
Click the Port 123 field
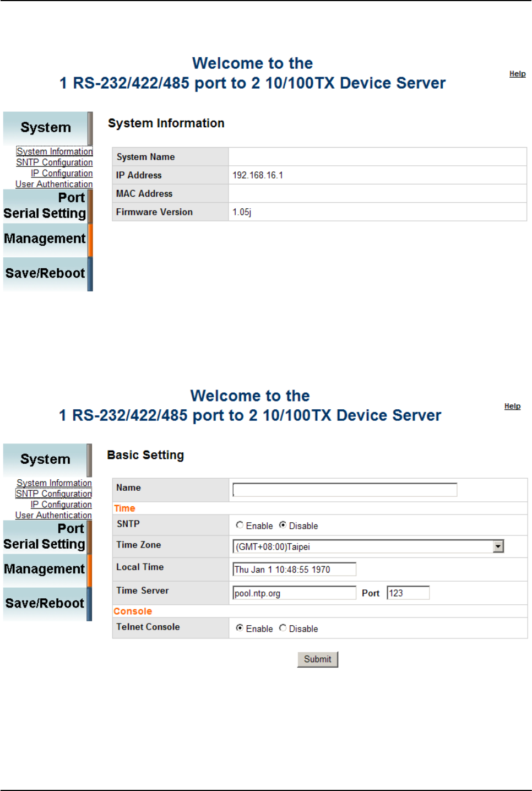coord(408,593)
